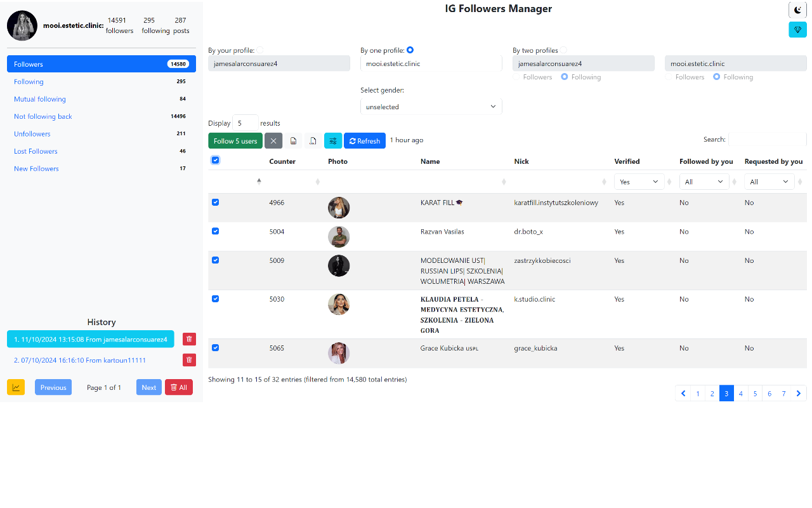Open the yellow chart statistics icon

(x=15, y=387)
